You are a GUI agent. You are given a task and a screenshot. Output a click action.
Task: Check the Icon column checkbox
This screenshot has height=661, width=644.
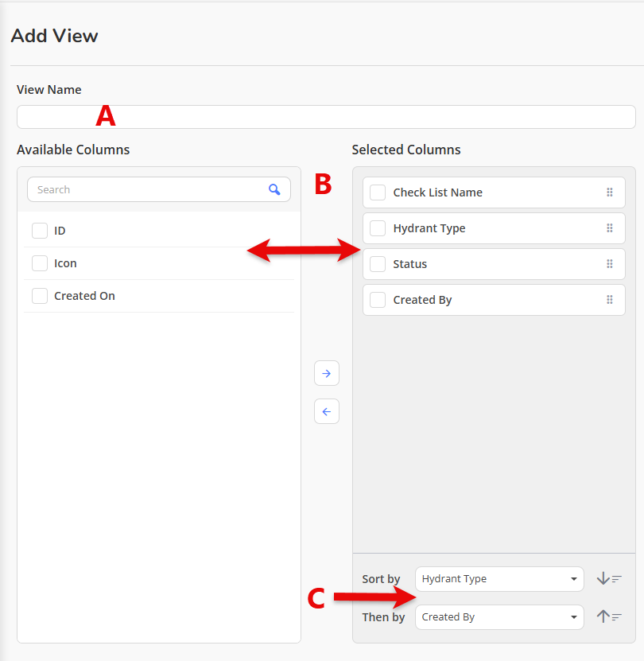[x=40, y=263]
